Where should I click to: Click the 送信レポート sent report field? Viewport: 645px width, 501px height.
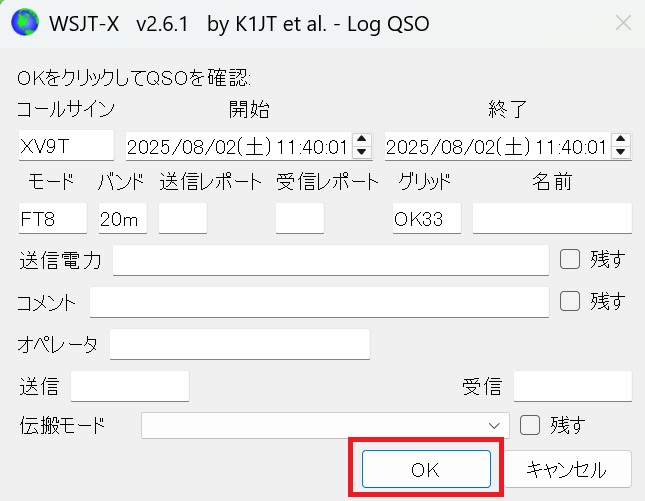coord(183,218)
